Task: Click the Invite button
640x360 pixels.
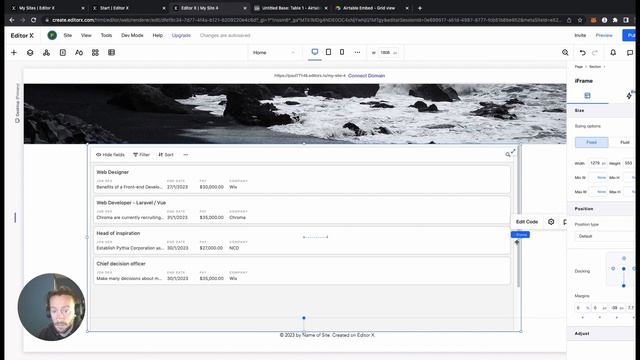Action: pos(580,36)
